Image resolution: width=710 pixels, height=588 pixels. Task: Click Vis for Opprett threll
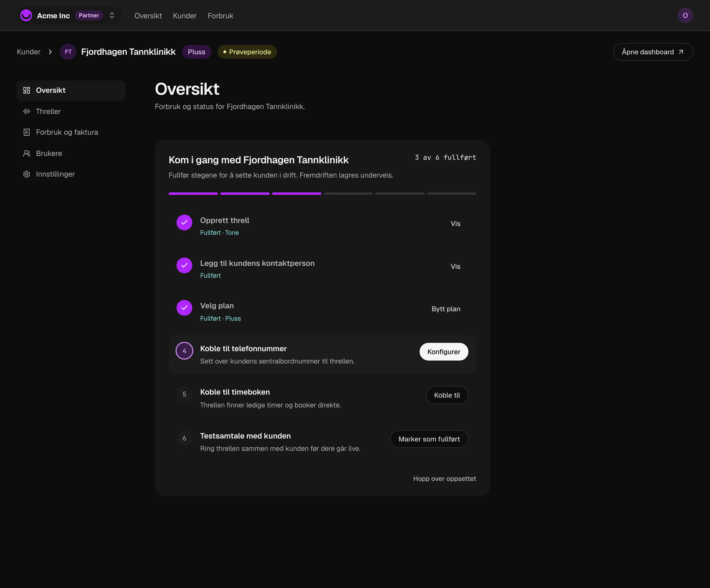click(x=455, y=223)
